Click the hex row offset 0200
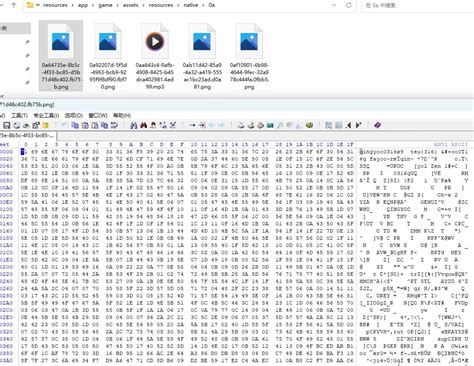 [x=7, y=267]
